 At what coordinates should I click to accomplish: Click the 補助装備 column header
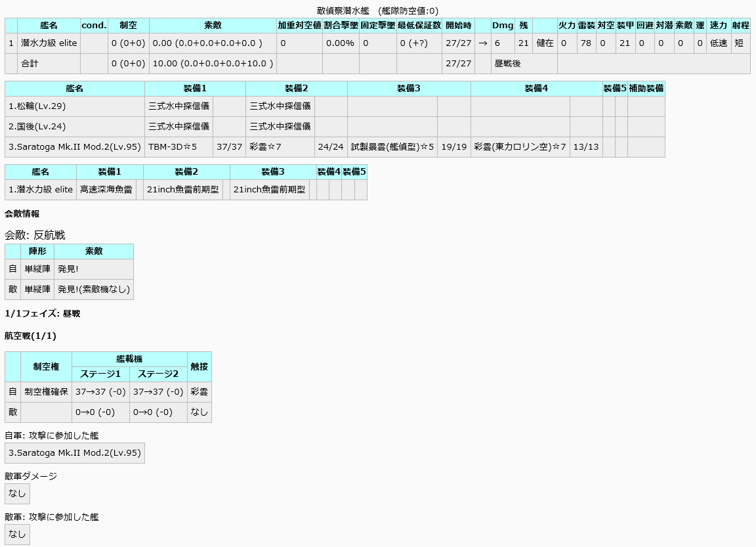point(646,89)
